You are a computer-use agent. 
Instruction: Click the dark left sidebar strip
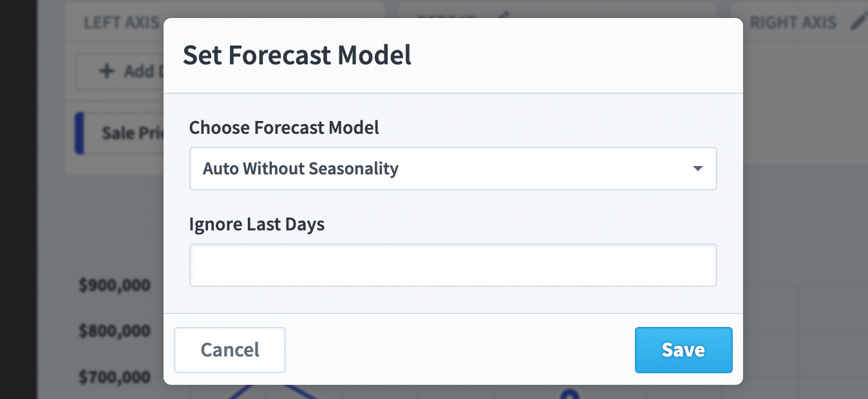point(18,199)
